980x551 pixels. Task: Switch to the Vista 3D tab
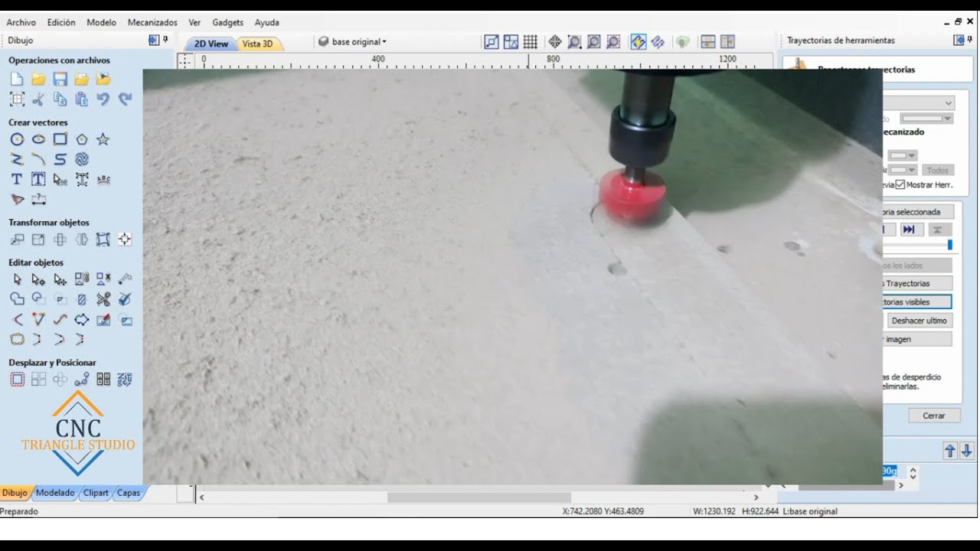(257, 44)
